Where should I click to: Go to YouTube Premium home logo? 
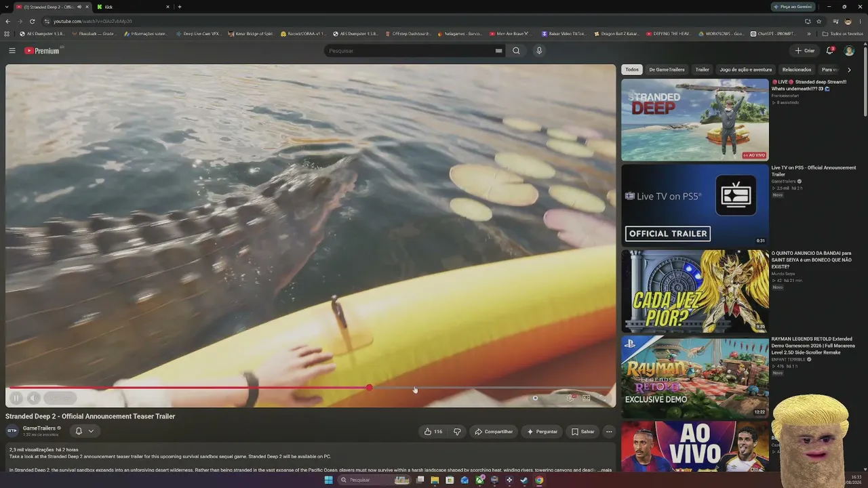click(42, 51)
